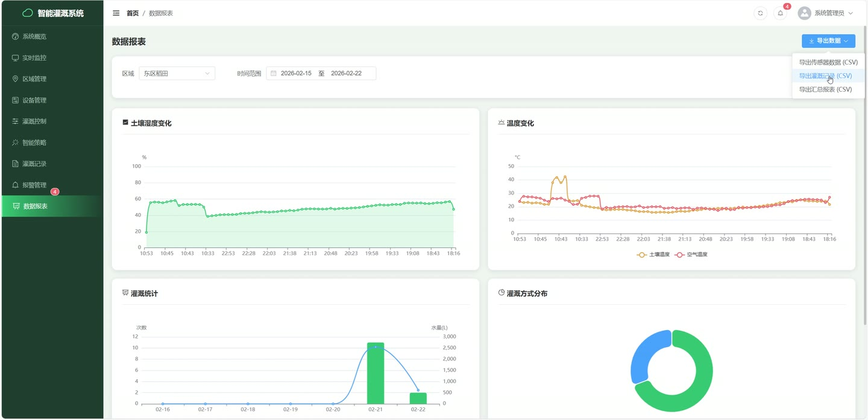Toggle the 土壤温度 legend series
This screenshot has width=868, height=420.
[x=653, y=255]
